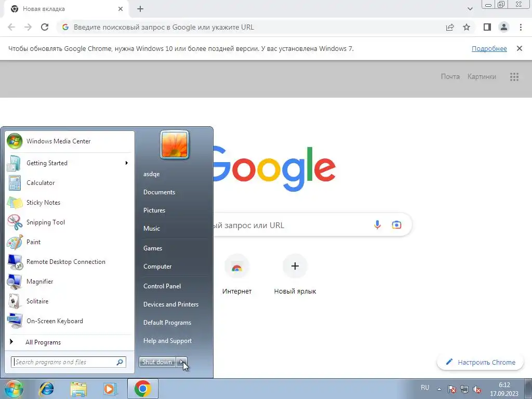Launch Getting Started from Start menu
Image resolution: width=532 pixels, height=399 pixels.
coord(70,163)
